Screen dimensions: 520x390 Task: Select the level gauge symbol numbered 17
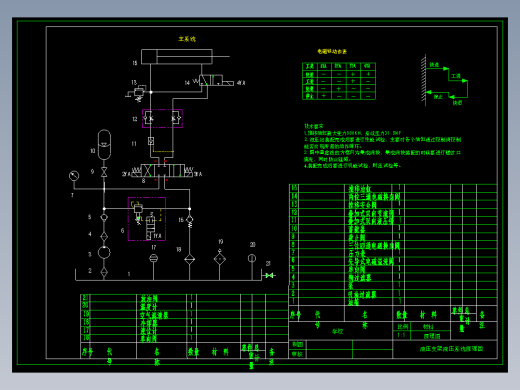tap(153, 258)
